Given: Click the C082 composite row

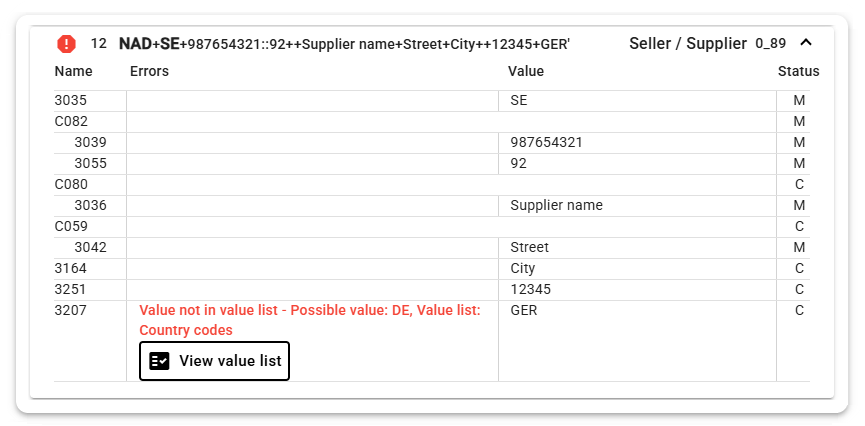Looking at the screenshot, I should tap(432, 122).
